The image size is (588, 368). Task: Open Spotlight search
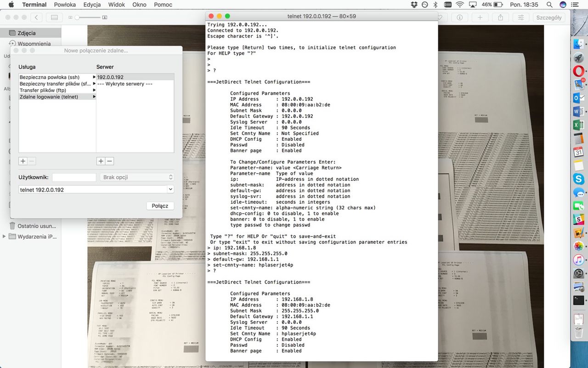550,5
